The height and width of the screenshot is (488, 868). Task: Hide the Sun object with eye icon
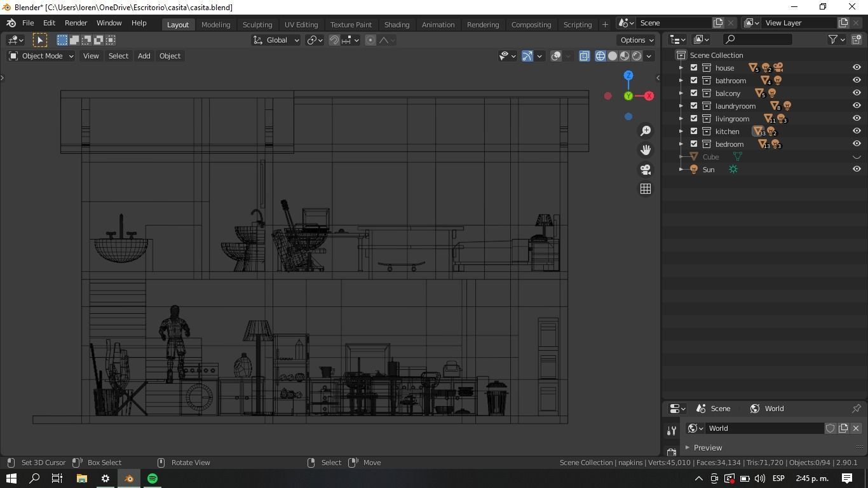857,170
